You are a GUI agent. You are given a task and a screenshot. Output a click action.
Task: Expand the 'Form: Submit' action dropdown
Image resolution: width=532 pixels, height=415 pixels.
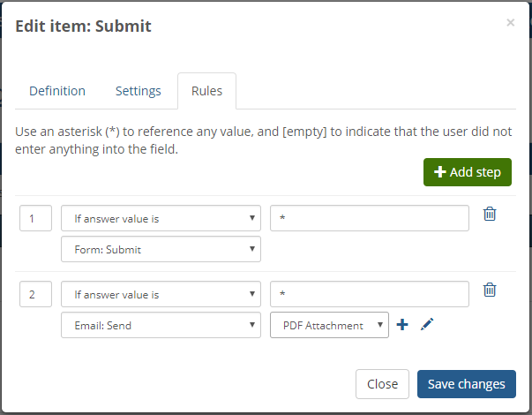click(161, 249)
